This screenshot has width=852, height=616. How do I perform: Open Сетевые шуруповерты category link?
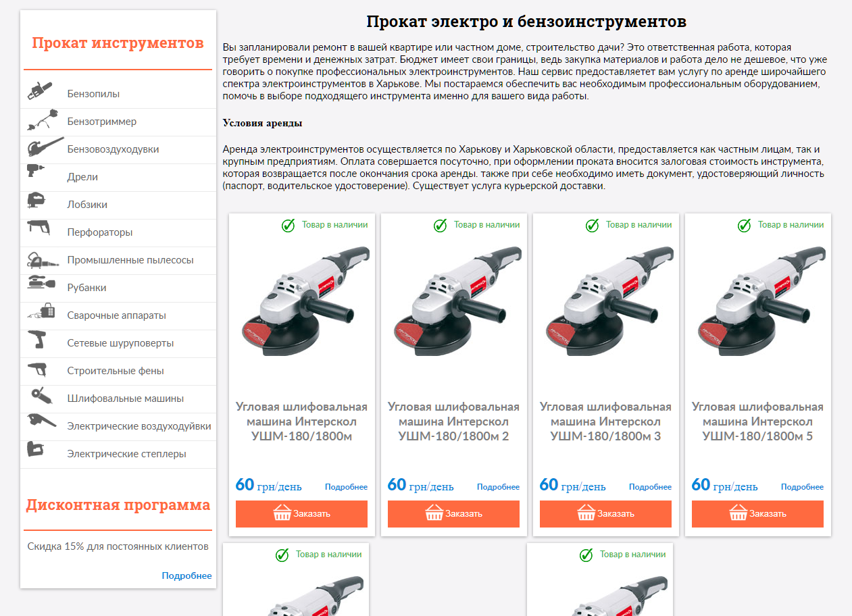tap(120, 343)
